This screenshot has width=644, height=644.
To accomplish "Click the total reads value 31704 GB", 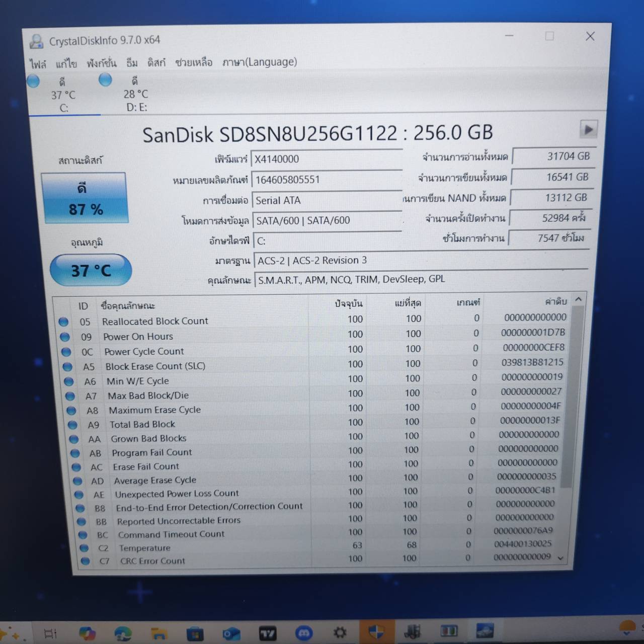I will (x=553, y=156).
